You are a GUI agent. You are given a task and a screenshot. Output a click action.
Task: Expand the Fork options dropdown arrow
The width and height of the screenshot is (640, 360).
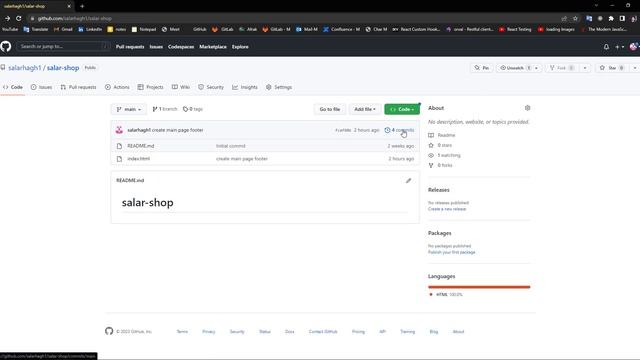(x=585, y=68)
